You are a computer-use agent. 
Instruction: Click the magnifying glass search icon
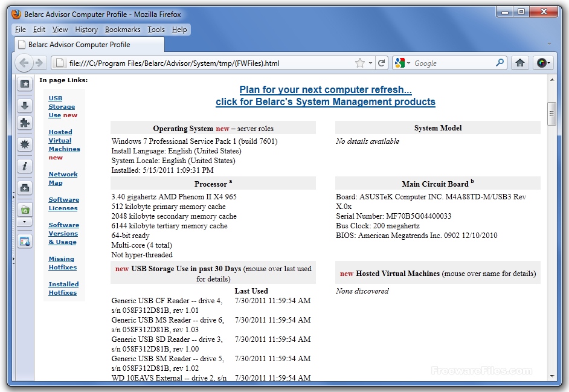[x=500, y=63]
